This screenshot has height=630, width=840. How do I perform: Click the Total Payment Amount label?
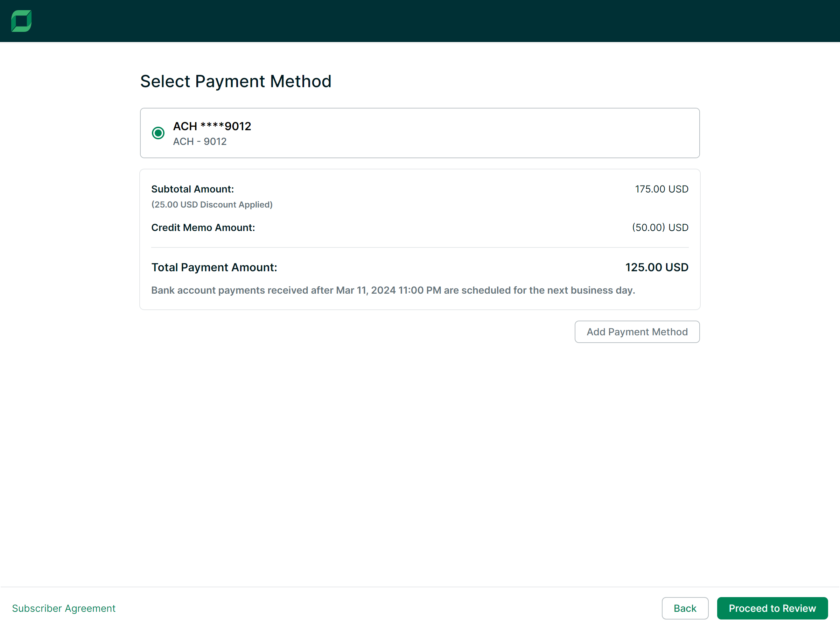pos(214,267)
